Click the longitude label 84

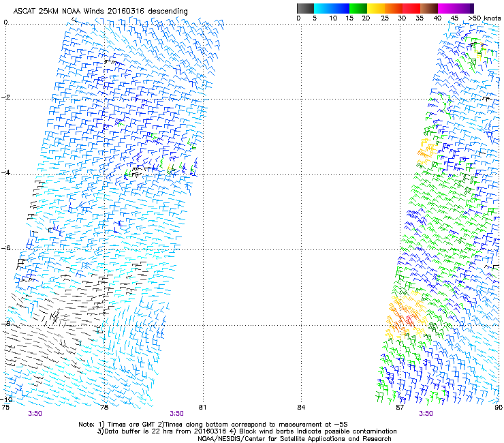coord(301,407)
